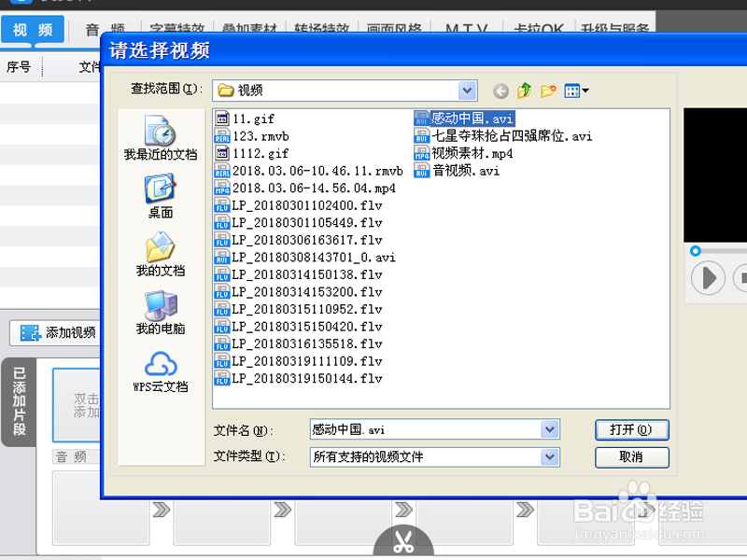Viewport: 747px width, 560px height.
Task: Switch to the 音频 tab
Action: 106,30
